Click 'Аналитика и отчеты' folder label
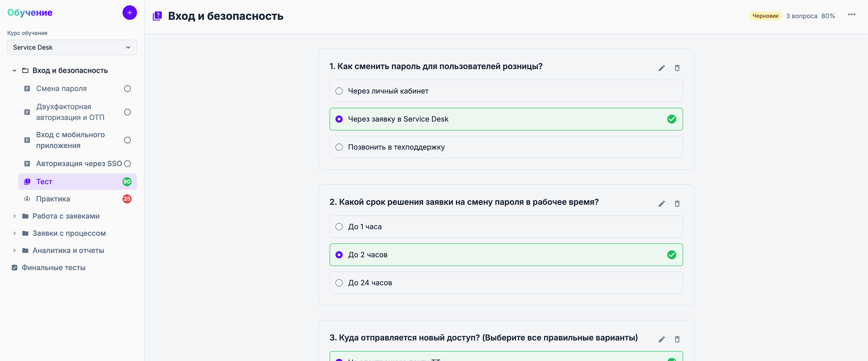 point(69,251)
